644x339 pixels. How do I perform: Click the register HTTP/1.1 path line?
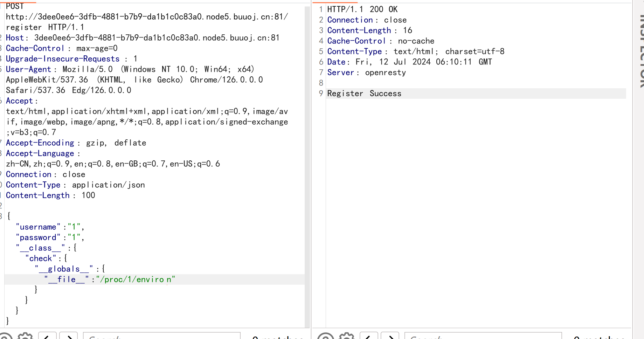pyautogui.click(x=45, y=27)
